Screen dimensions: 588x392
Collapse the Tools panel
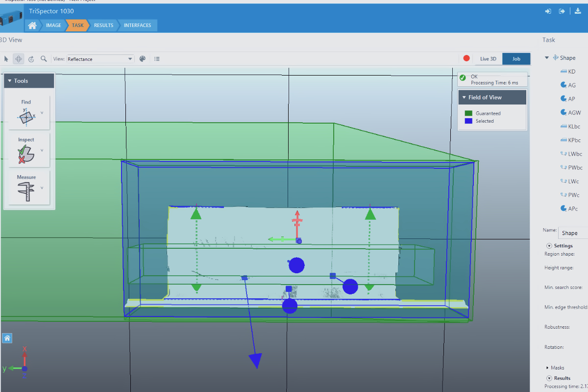tap(9, 81)
